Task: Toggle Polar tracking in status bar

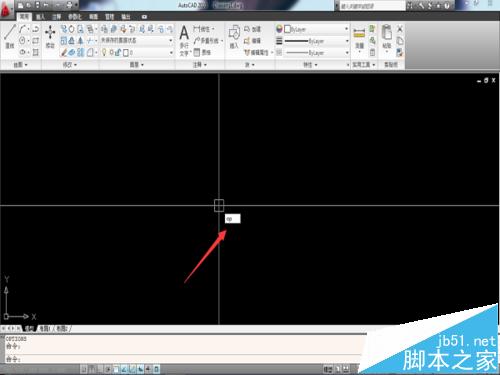Action: point(108,369)
